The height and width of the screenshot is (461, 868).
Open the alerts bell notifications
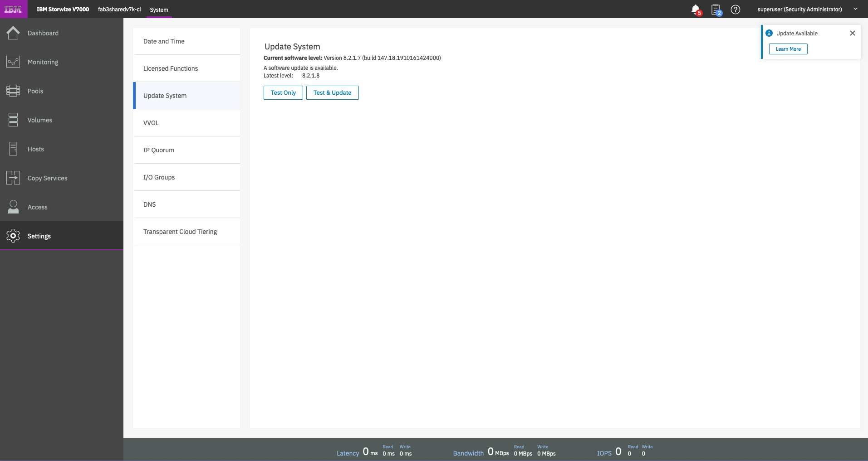tap(695, 9)
